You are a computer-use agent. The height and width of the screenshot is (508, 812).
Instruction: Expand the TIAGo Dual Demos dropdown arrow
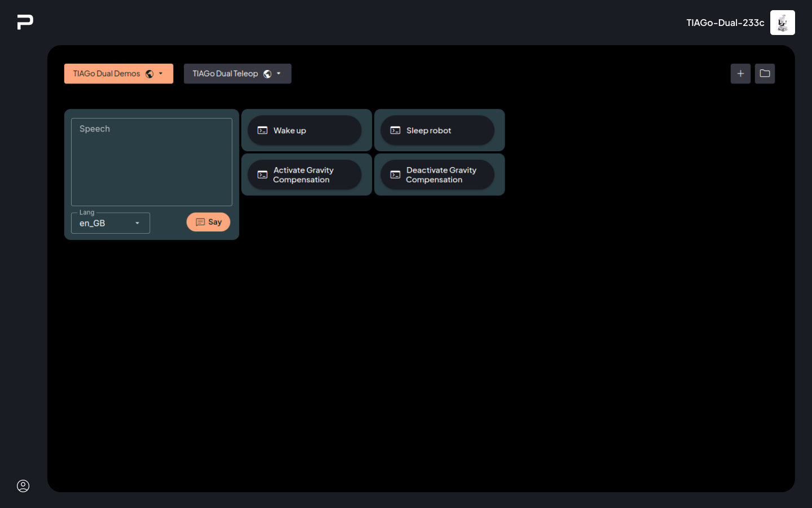click(161, 74)
